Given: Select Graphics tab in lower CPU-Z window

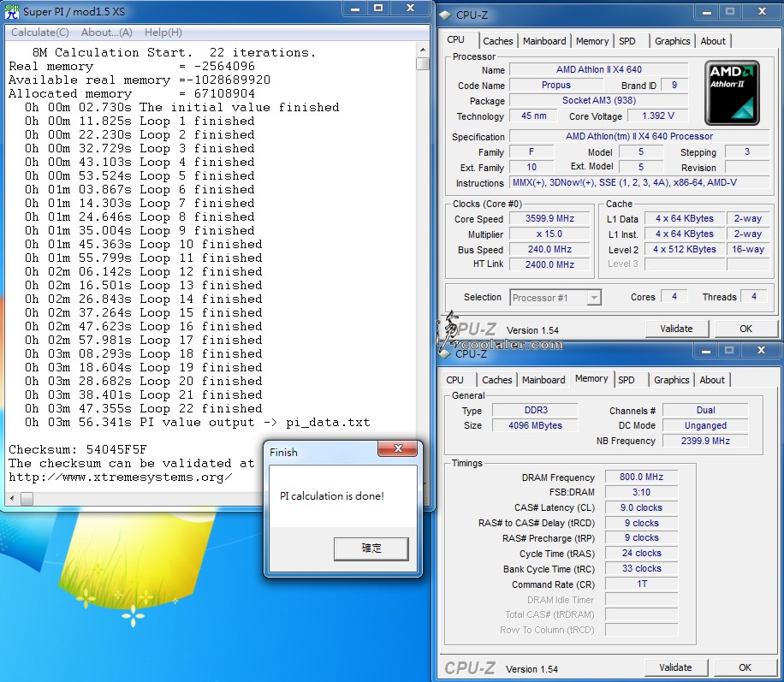Looking at the screenshot, I should (672, 380).
